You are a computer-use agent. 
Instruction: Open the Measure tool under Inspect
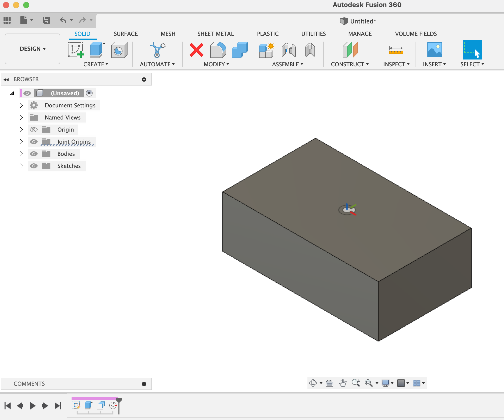tap(396, 50)
